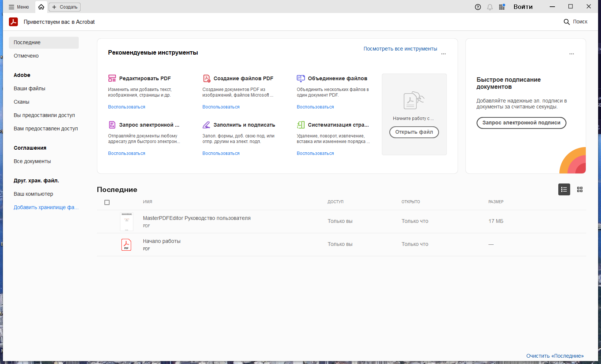The image size is (601, 364).
Task: Click the open-file document illustration icon
Action: [x=413, y=100]
